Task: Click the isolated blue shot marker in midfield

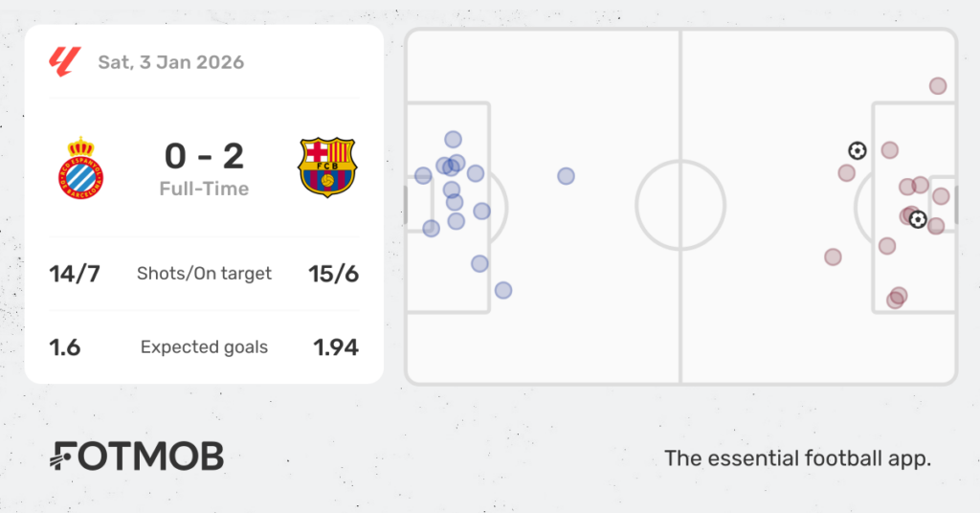Action: point(566,176)
